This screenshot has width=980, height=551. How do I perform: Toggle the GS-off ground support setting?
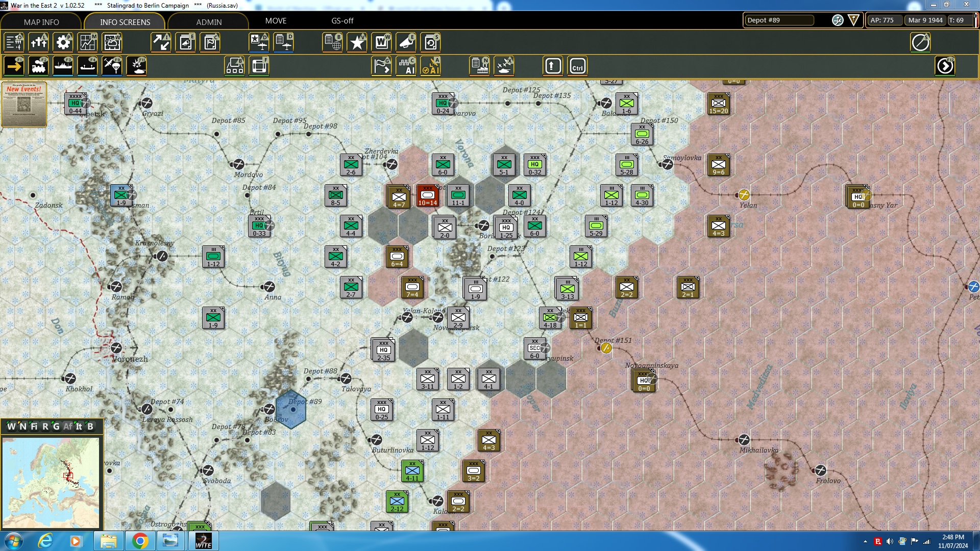click(x=342, y=21)
